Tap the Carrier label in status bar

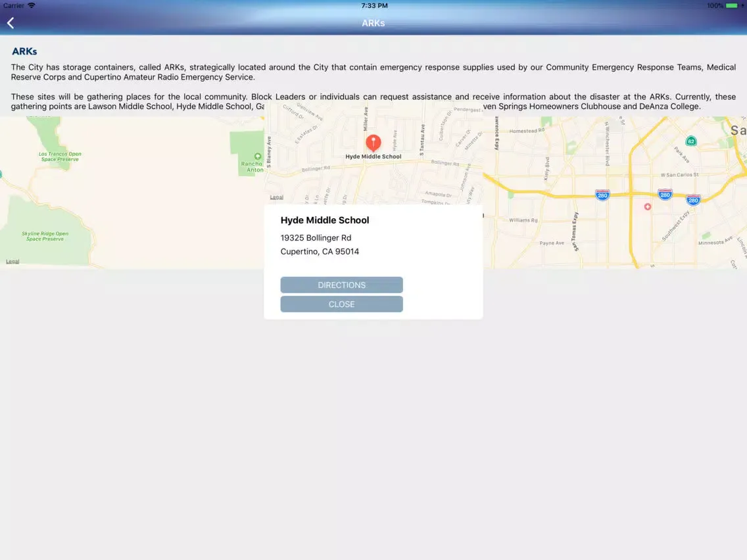tap(13, 6)
